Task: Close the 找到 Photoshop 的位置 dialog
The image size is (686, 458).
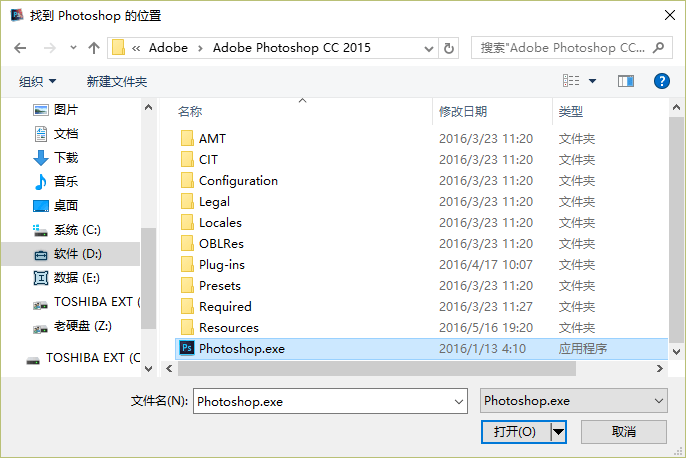Action: [x=670, y=16]
